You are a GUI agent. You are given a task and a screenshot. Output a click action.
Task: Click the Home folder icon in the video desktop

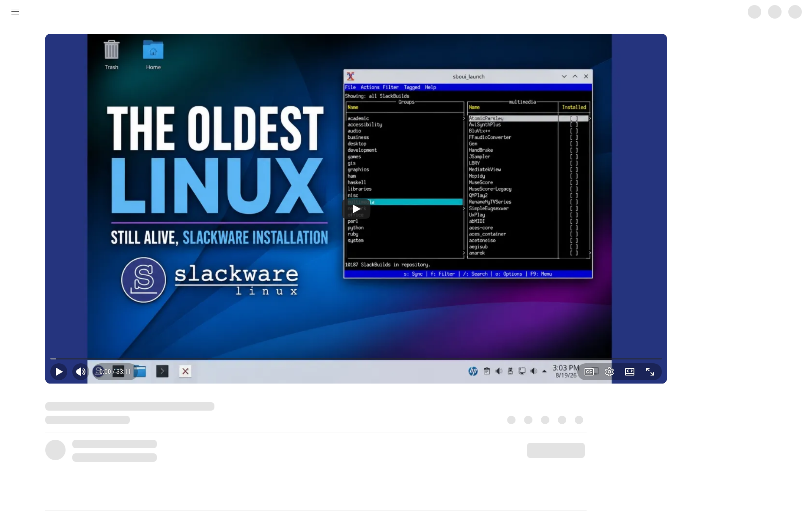coord(153,55)
